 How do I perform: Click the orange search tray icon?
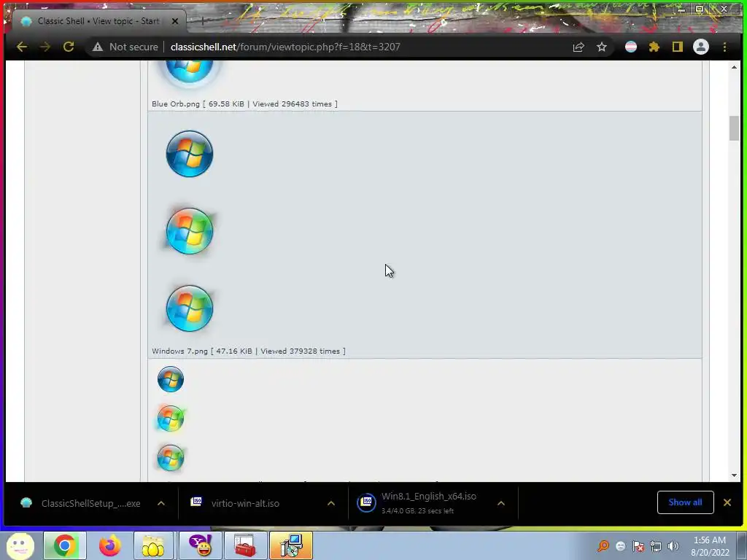click(x=603, y=545)
